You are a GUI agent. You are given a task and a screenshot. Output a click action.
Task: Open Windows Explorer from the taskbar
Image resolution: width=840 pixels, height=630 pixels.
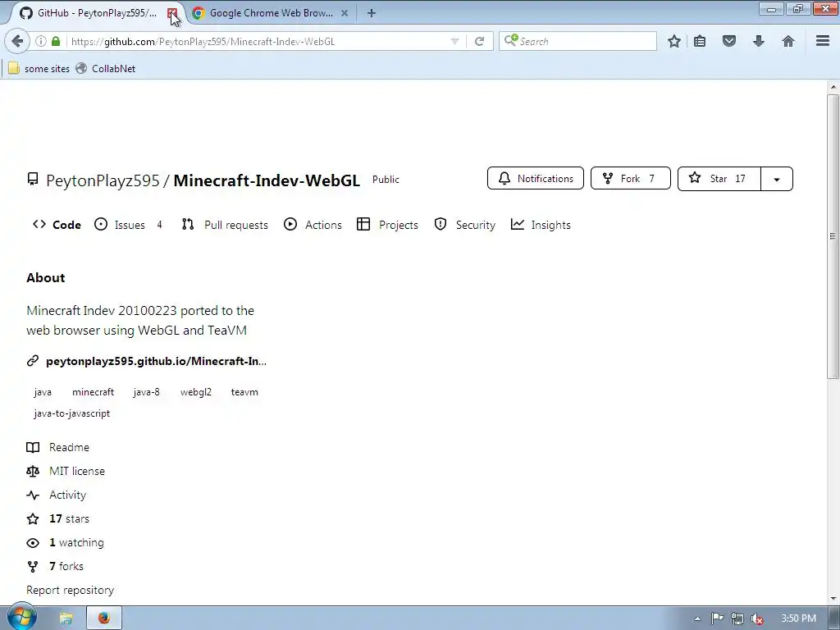point(66,619)
